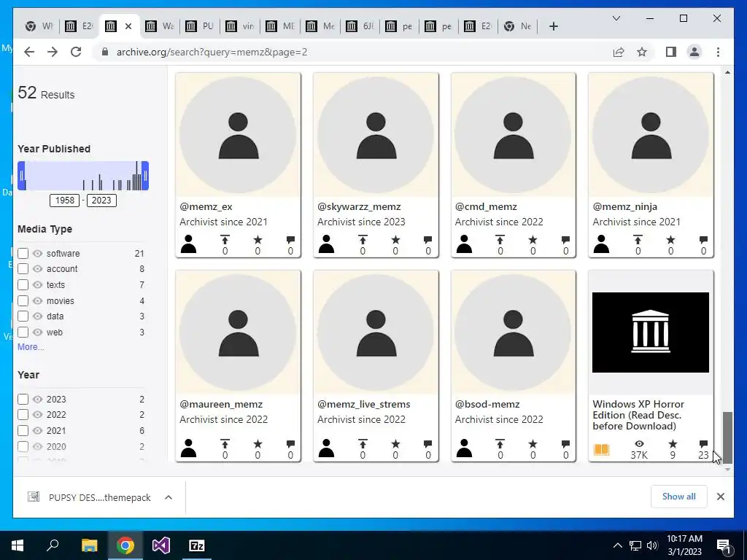Check the 2023 year checkbox

[x=23, y=399]
